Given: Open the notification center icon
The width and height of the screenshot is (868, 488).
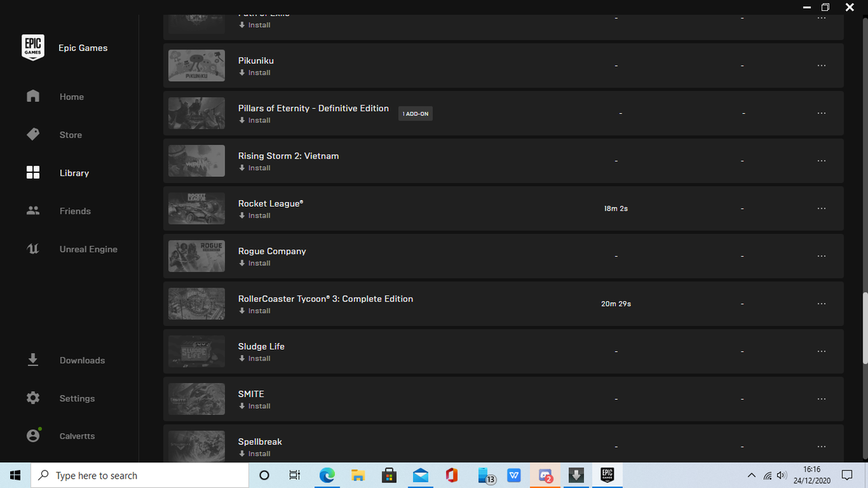Looking at the screenshot, I should (x=846, y=475).
